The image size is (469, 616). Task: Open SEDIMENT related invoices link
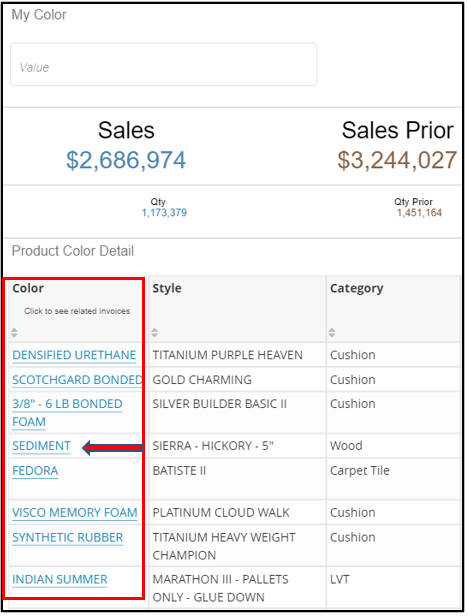41,446
